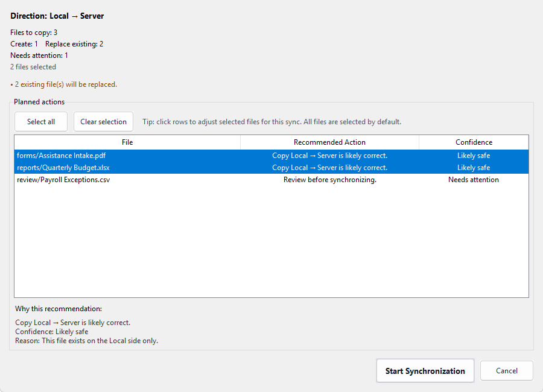
Task: Click recommended action of Assistance Intake.pdf row
Action: (329, 156)
